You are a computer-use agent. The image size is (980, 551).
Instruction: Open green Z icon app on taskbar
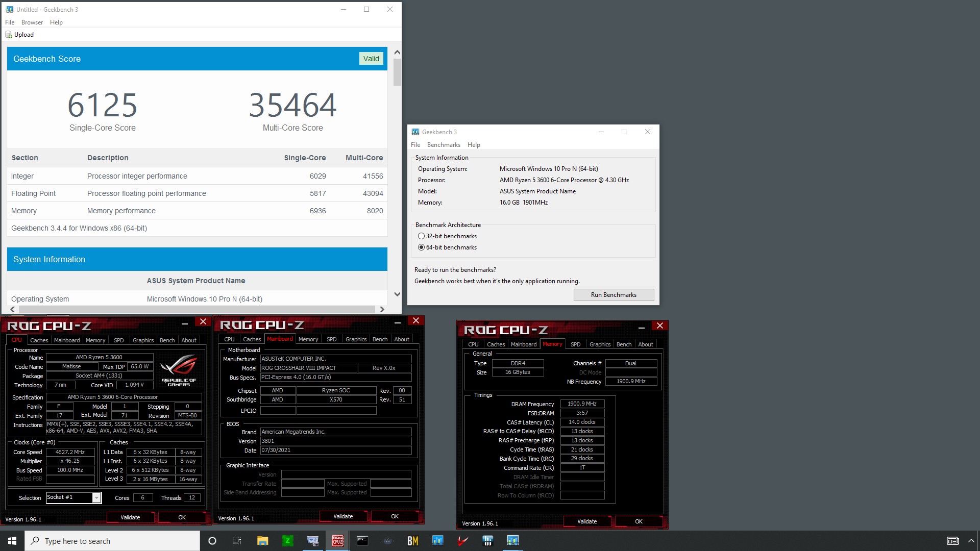pyautogui.click(x=288, y=541)
